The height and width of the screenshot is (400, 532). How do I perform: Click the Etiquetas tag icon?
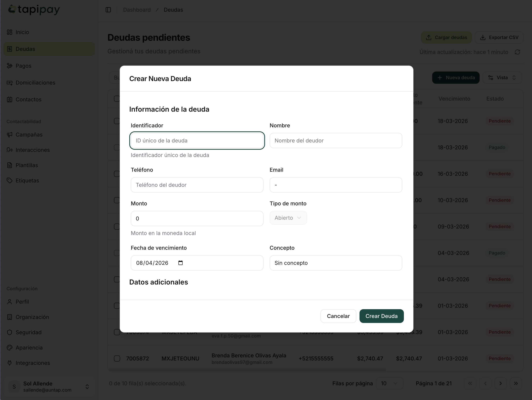click(x=10, y=180)
